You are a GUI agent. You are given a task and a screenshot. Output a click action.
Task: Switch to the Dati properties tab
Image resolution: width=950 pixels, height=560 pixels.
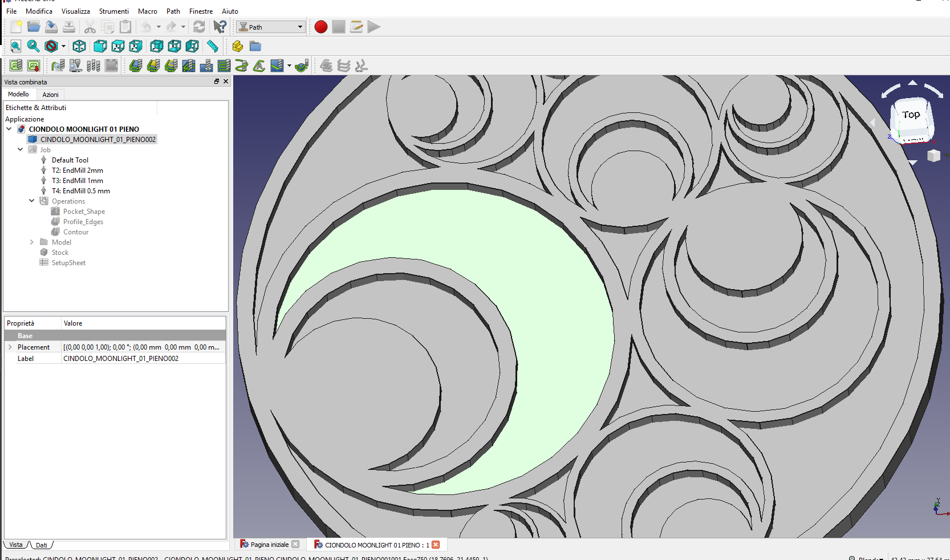click(x=42, y=545)
